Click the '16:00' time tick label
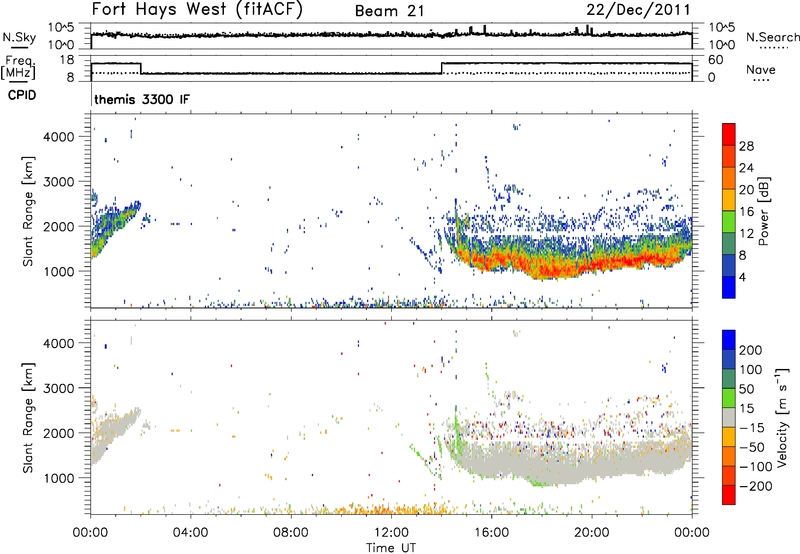The height and width of the screenshot is (554, 800). click(491, 533)
